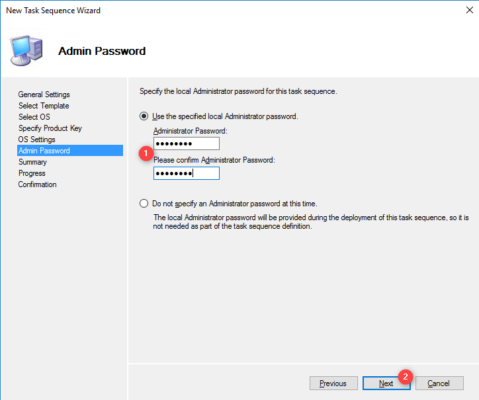Viewport: 479px width, 400px height.
Task: Click the red step 2 annotation badge
Action: 405,377
